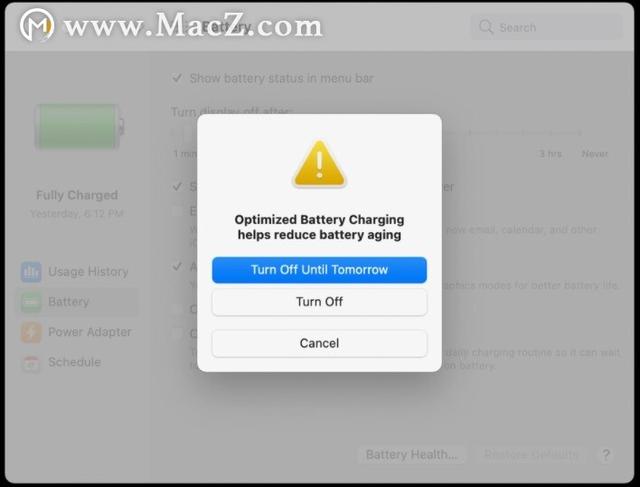The height and width of the screenshot is (487, 640).
Task: Choose Turn Off Until Tomorrow
Action: [x=319, y=270]
